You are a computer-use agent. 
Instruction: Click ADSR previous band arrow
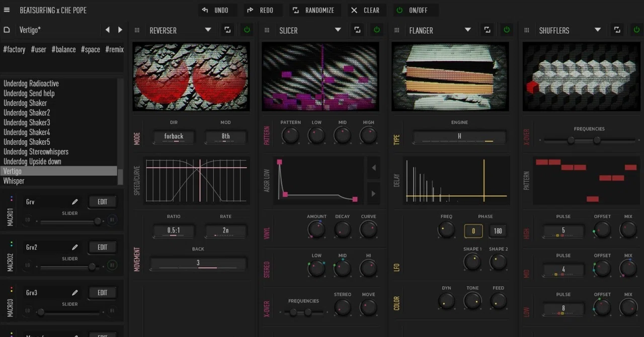pyautogui.click(x=373, y=168)
